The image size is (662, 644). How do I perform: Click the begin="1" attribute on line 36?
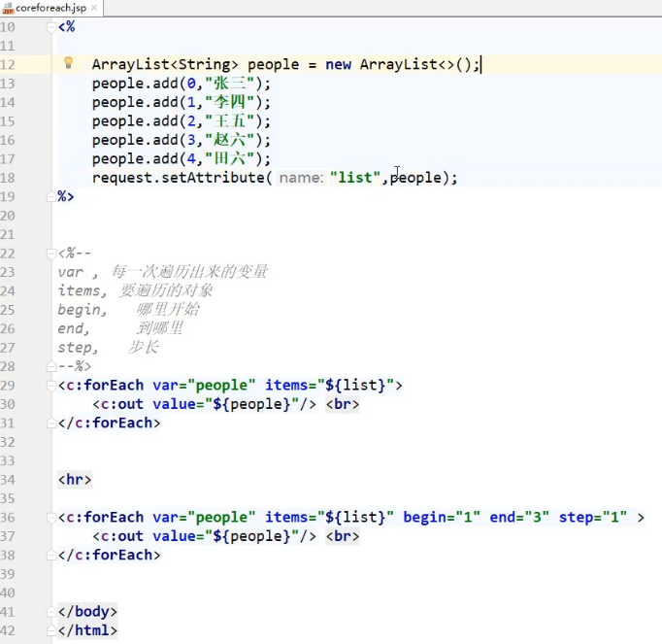click(442, 517)
